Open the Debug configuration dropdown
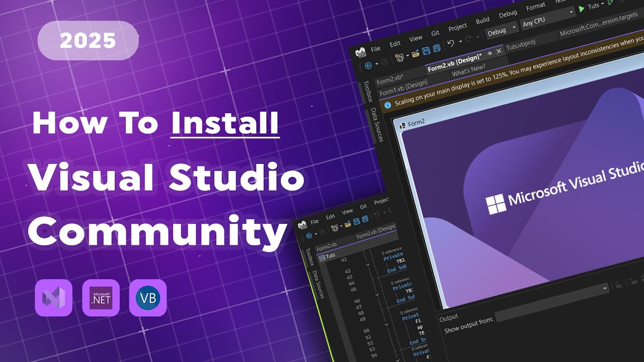The height and width of the screenshot is (362, 644). [x=502, y=30]
